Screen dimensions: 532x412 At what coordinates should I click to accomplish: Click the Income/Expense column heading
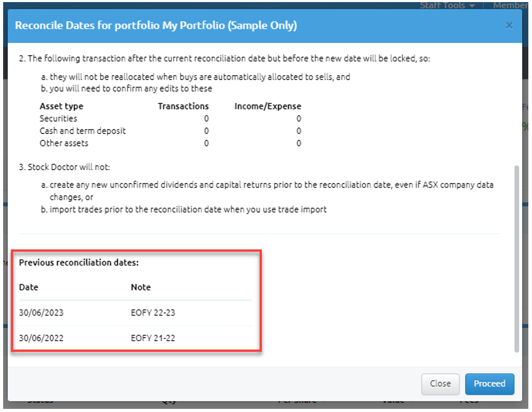pos(268,106)
